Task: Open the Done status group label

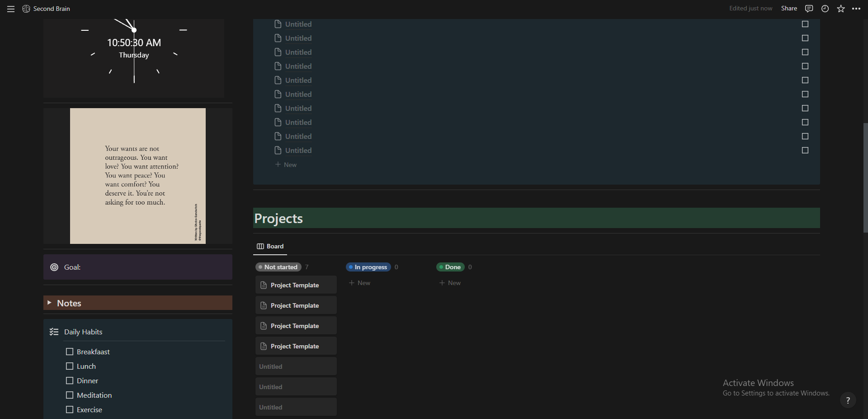Action: coord(450,267)
